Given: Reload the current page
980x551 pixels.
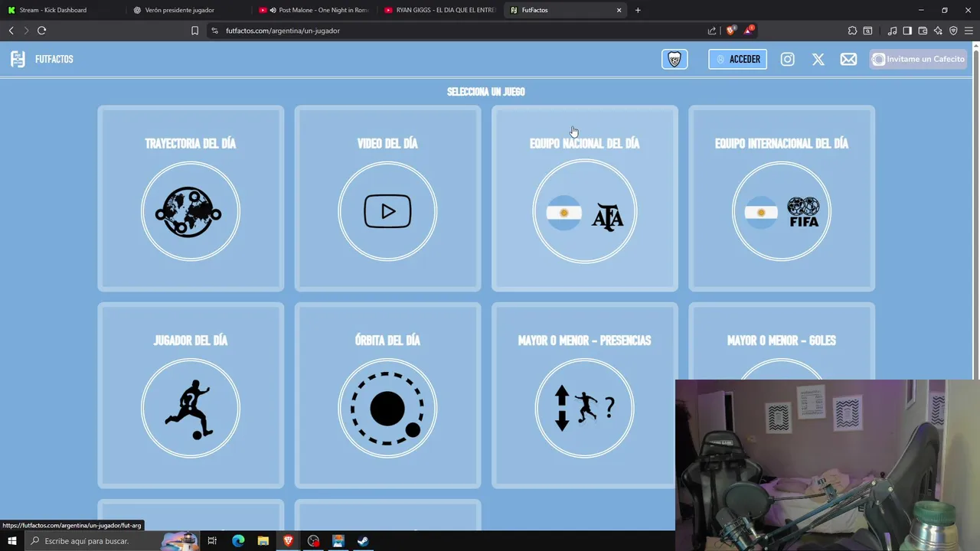Looking at the screenshot, I should point(41,31).
